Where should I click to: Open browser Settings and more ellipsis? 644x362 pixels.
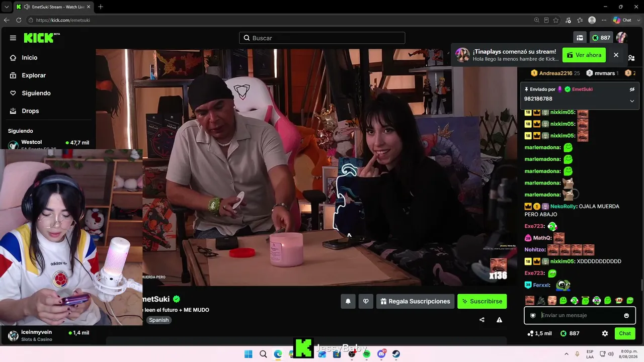pos(604,20)
